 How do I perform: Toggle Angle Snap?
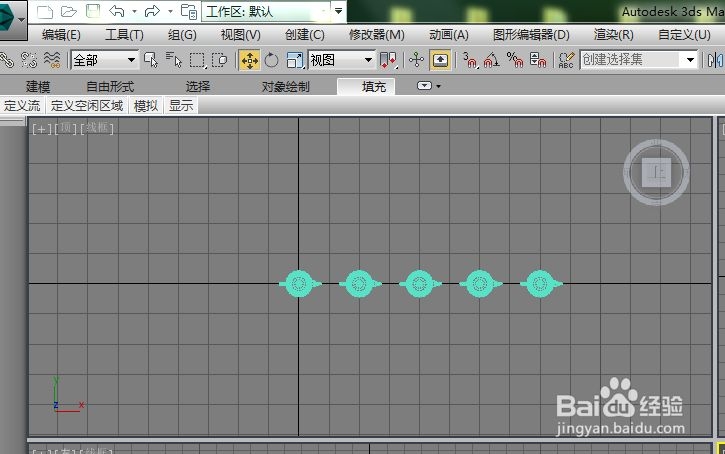click(492, 60)
